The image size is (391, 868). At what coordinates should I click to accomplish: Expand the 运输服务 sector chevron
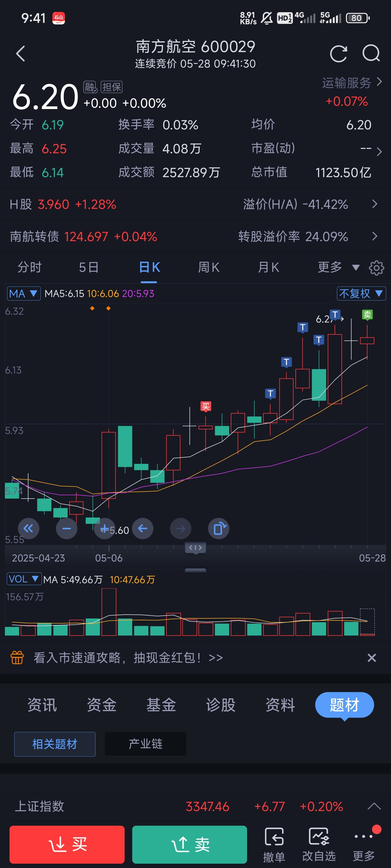[379, 82]
